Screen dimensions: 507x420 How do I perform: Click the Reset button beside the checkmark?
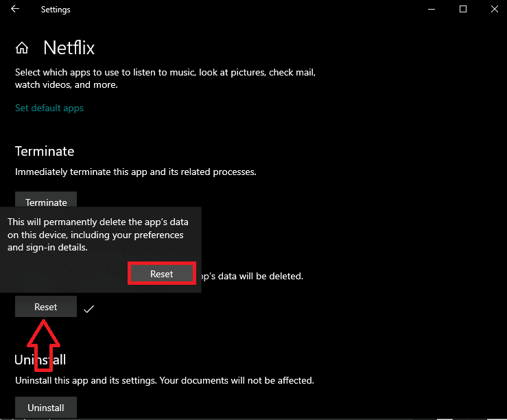[x=46, y=307]
